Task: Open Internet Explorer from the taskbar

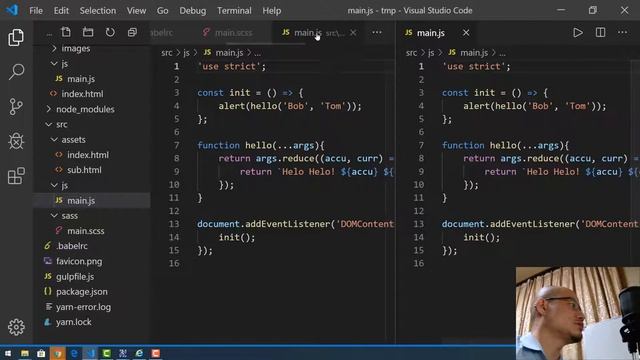Action: [139, 353]
